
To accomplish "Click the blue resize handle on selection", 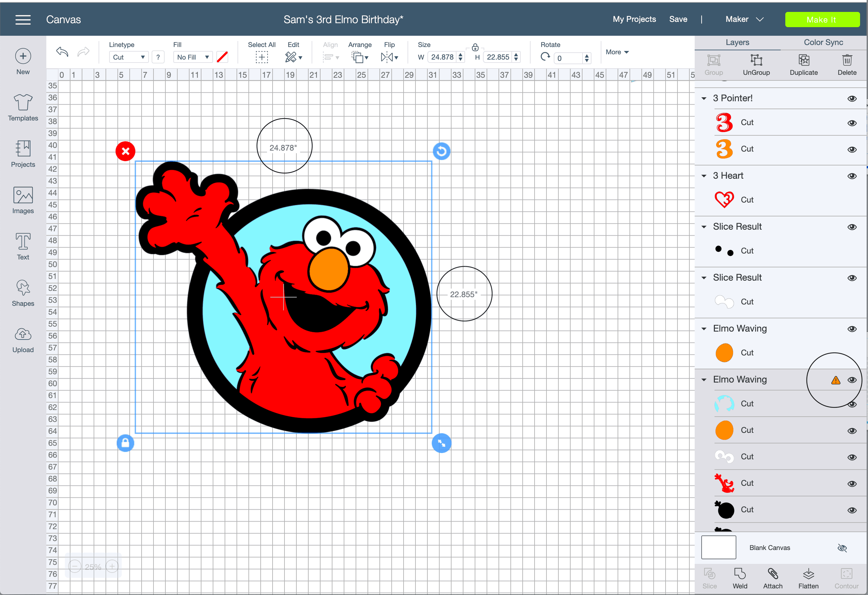I will (442, 443).
